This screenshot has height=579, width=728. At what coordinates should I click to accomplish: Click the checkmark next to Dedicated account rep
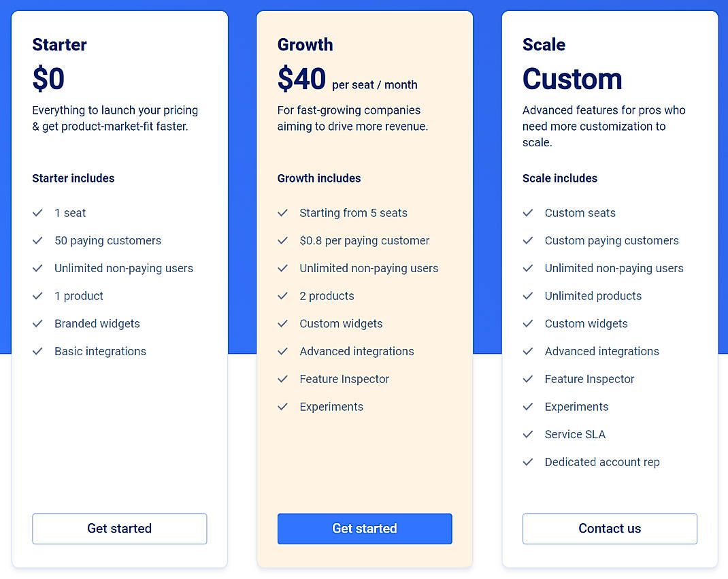(x=528, y=462)
